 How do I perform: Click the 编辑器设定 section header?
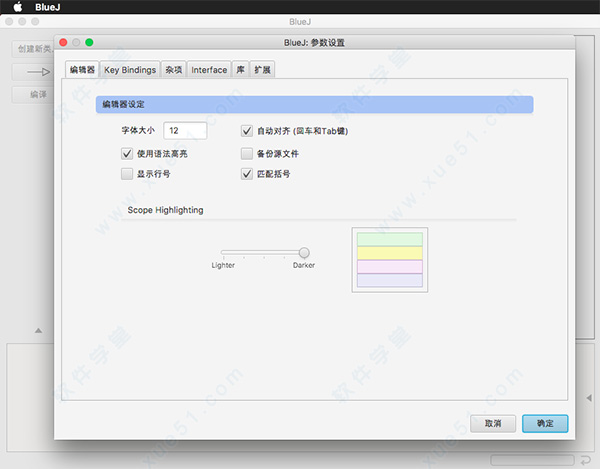[x=314, y=104]
